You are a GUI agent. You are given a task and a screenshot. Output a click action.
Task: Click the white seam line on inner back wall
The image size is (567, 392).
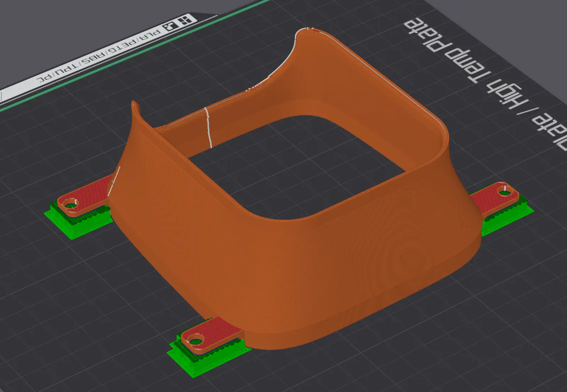(x=208, y=127)
